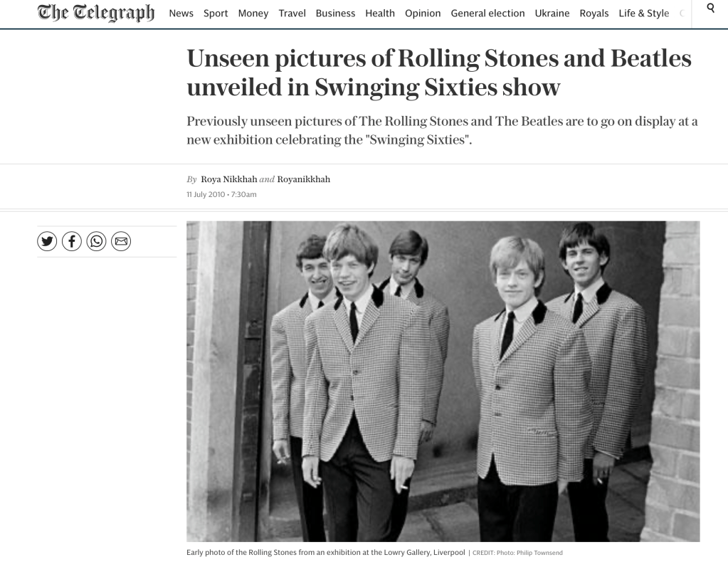728x562 pixels.
Task: Open the Opinion section
Action: coord(423,14)
